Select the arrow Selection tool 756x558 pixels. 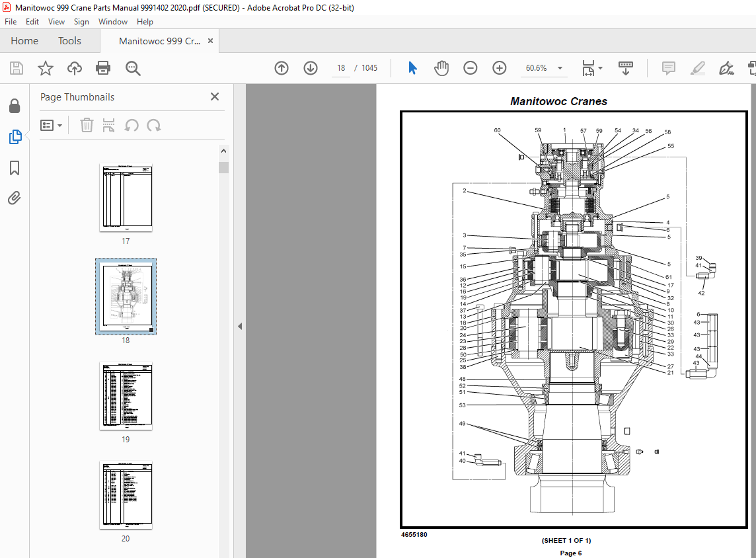click(412, 68)
